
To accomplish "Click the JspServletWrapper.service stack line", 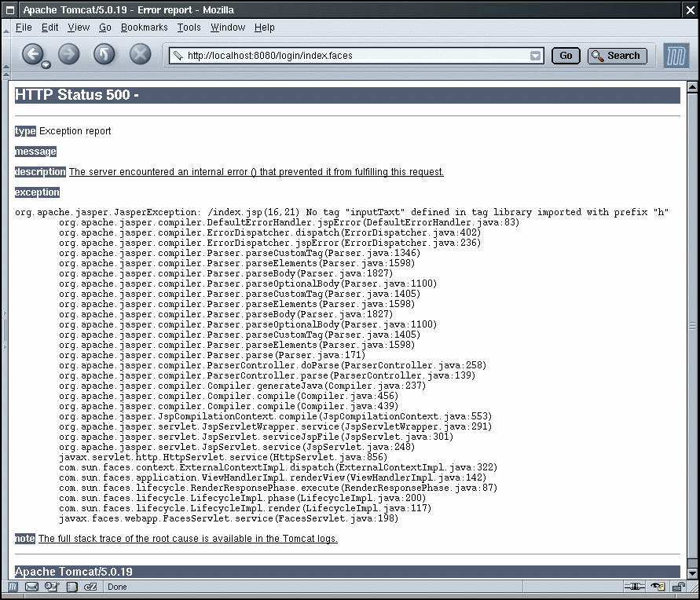I will point(275,426).
